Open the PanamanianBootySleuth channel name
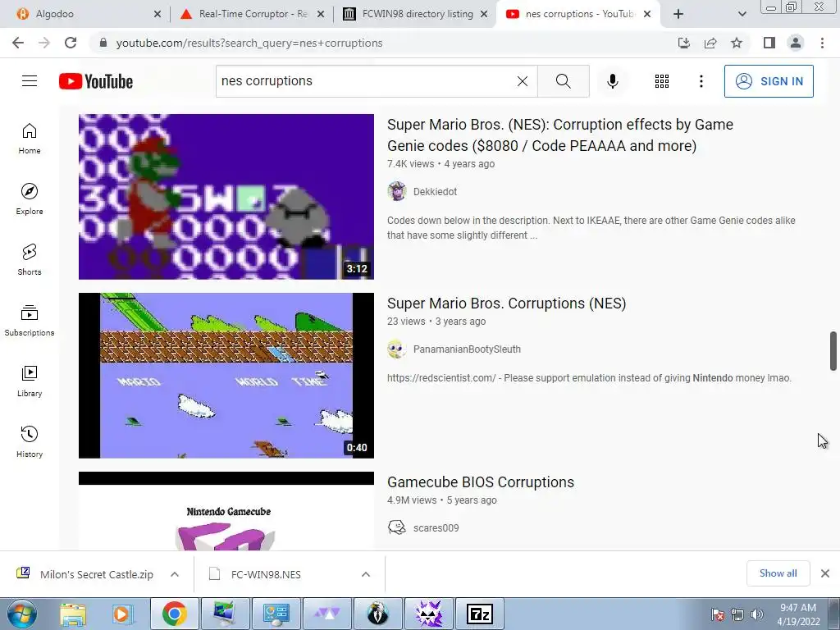840x630 pixels. tap(467, 349)
